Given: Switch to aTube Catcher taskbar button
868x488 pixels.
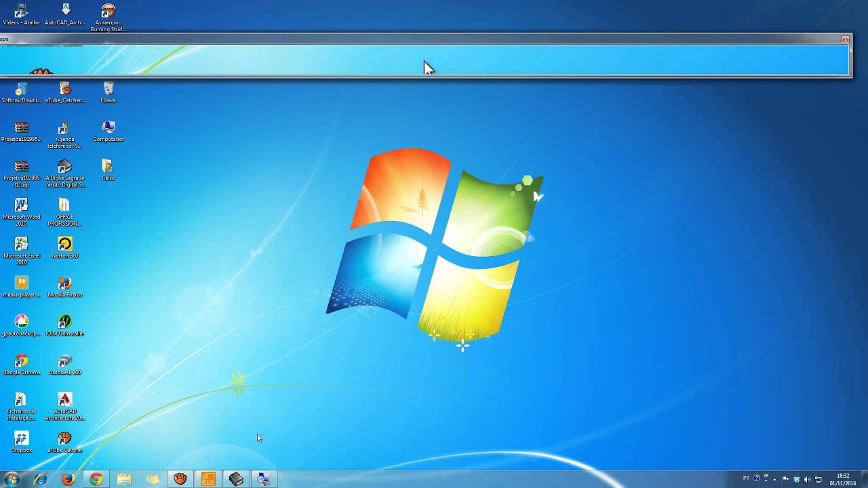Looking at the screenshot, I should 180,479.
